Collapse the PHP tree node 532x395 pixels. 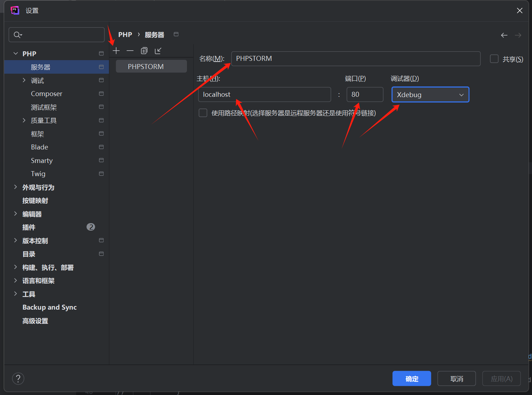point(15,53)
